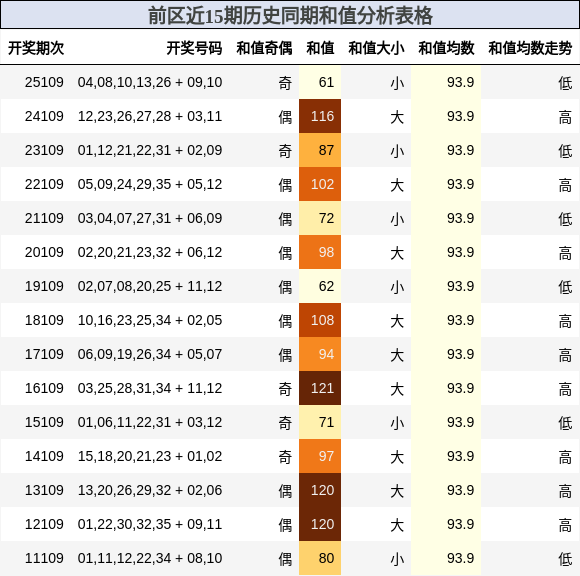The height and width of the screenshot is (576, 580).
Task: Select draw numbers 02,07,08,20,25 + 11,12
Action: [x=150, y=286]
